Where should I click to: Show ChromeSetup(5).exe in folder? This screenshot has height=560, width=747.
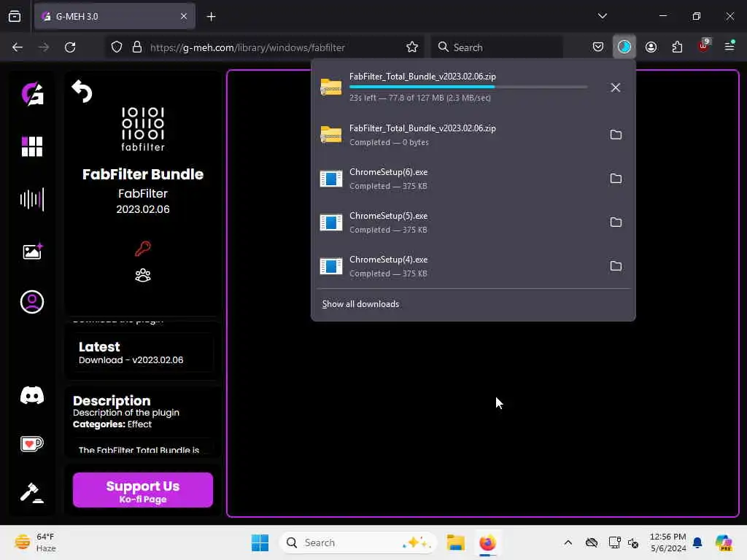click(x=616, y=222)
